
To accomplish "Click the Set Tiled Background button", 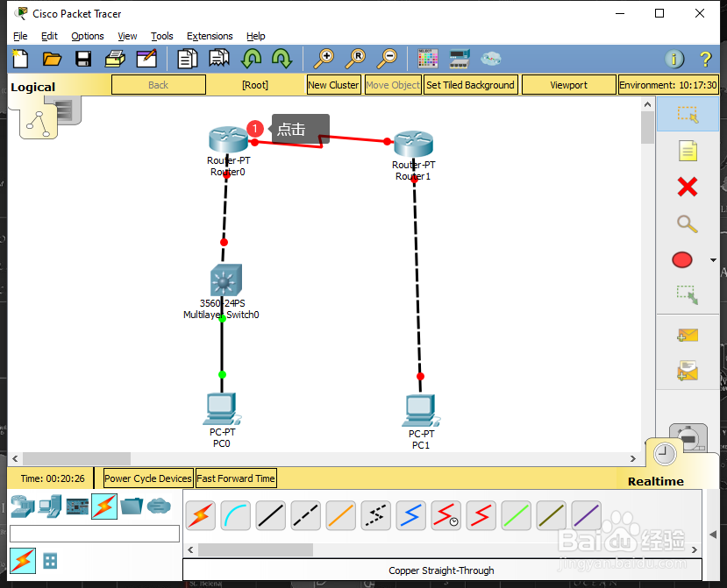I will 470,85.
